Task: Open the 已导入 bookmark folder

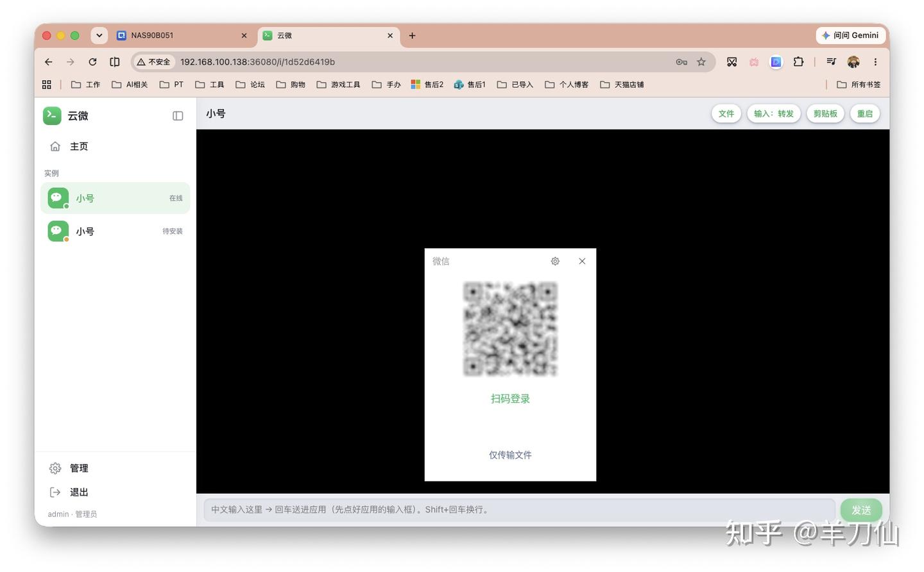Action: point(515,85)
